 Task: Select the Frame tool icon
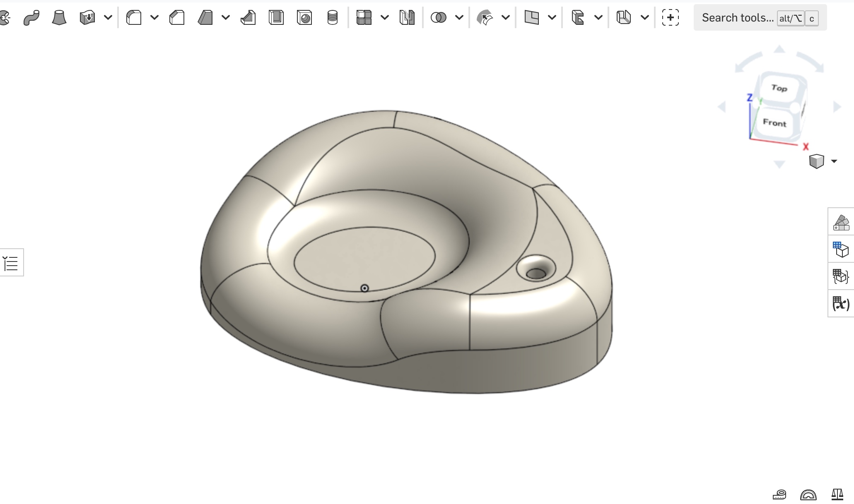pos(578,17)
